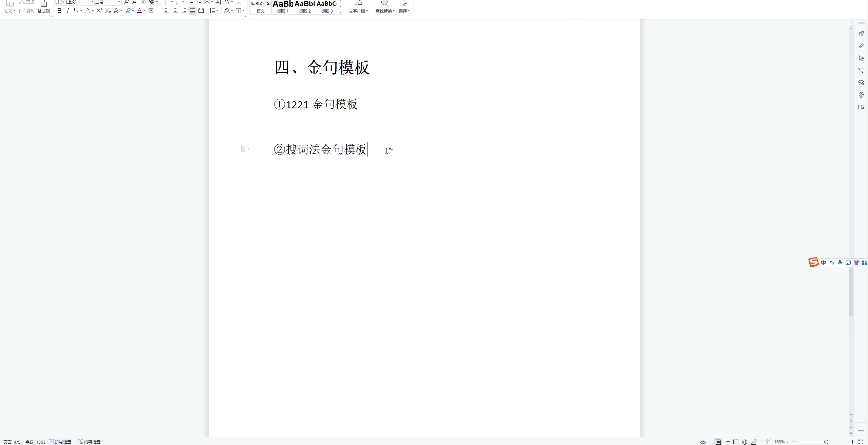Click the heading text 四、金句模板
This screenshot has height=445, width=868.
(322, 67)
